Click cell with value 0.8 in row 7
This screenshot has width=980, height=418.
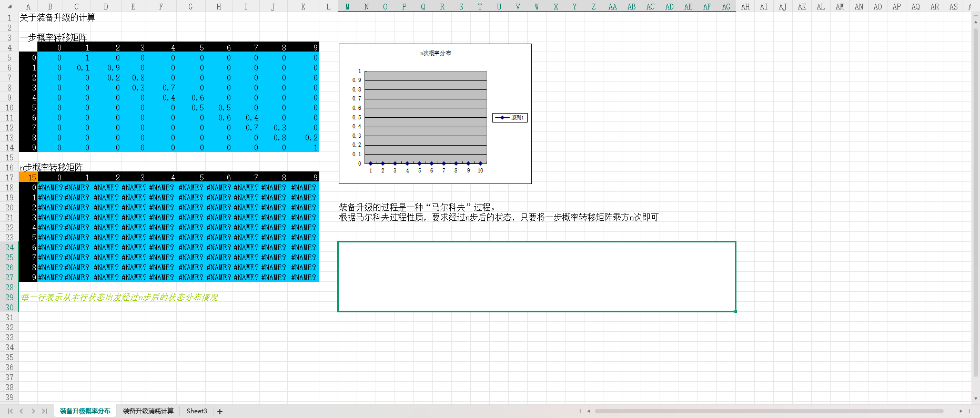coord(133,77)
